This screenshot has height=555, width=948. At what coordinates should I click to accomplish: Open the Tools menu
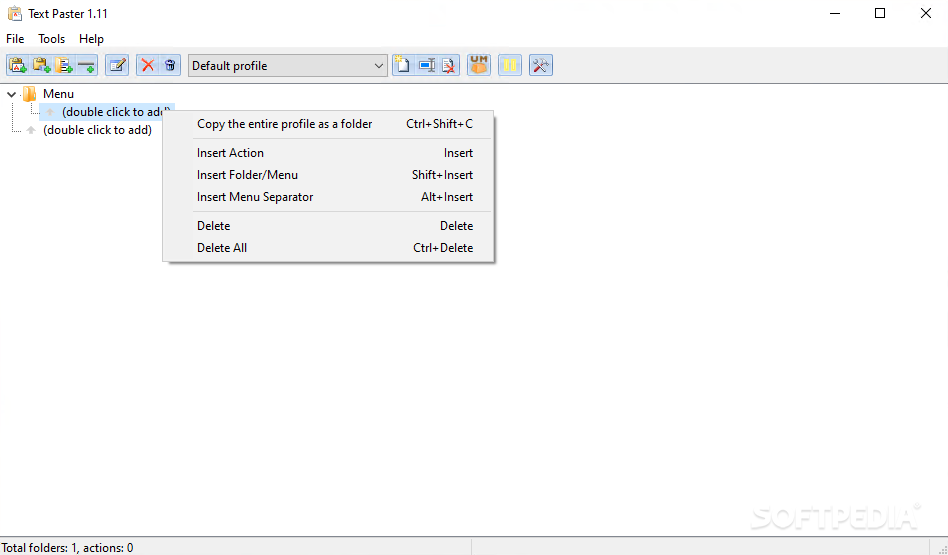click(x=51, y=39)
